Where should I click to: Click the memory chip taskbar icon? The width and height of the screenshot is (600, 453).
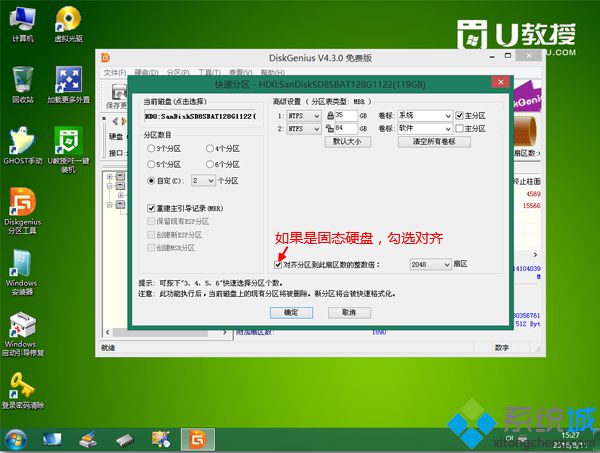pos(125,440)
